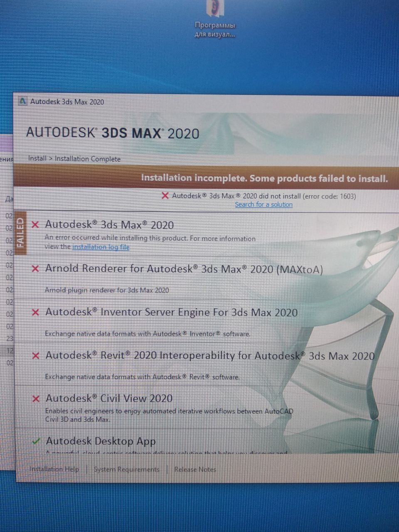Viewport: 399px width, 532px height.
Task: Click the red X beside Autodesk 3ds Max 2020 heading
Action: [x=35, y=225]
